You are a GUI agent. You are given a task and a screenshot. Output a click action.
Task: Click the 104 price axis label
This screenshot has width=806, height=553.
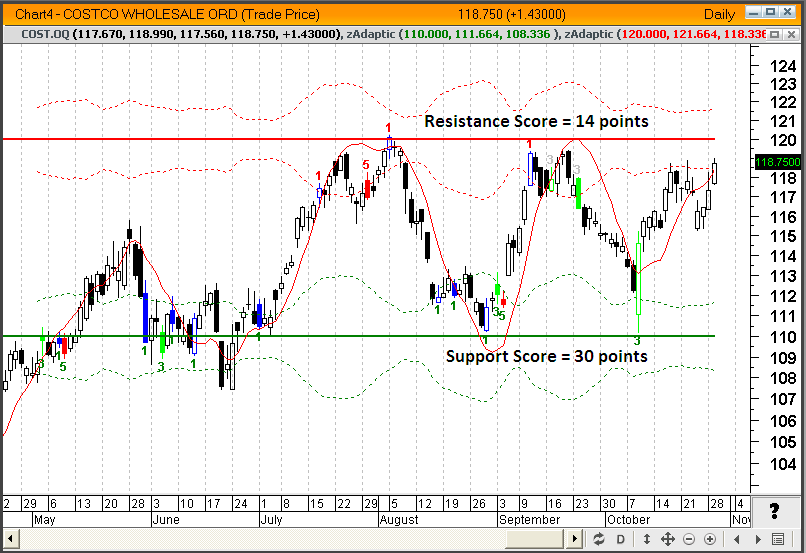782,464
